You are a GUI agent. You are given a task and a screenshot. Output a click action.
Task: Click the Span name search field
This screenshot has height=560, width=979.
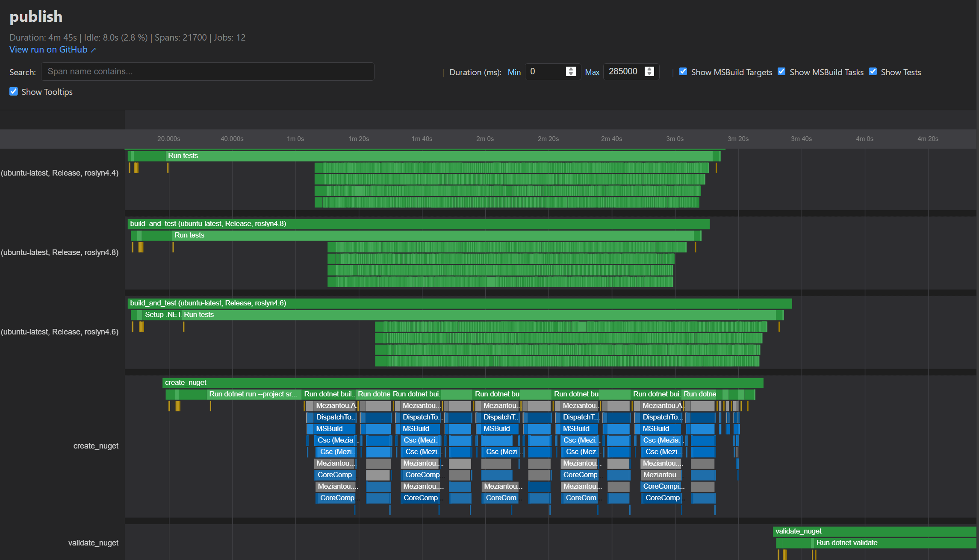207,72
